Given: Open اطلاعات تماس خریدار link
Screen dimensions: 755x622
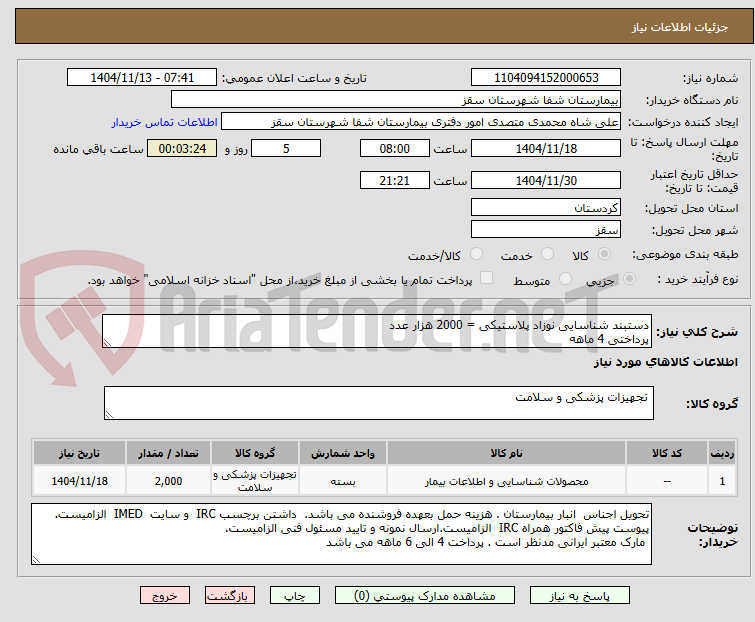Looking at the screenshot, I should click(165, 122).
